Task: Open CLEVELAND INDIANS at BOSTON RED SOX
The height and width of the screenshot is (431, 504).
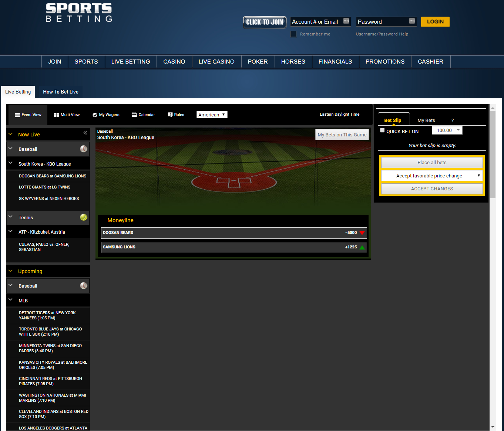Action: (x=54, y=414)
